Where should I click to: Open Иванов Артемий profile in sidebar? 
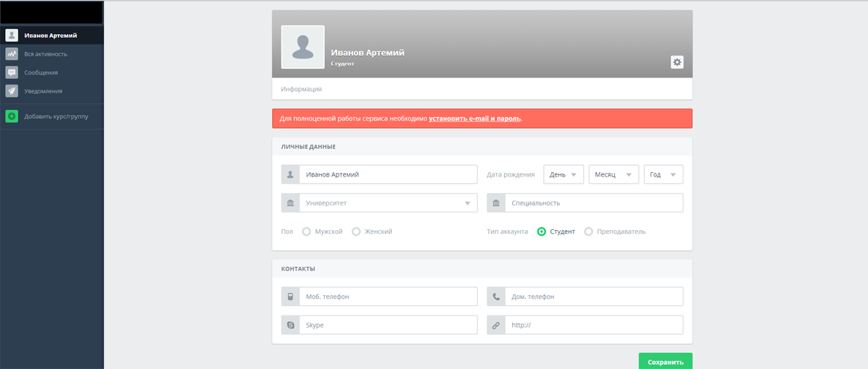point(51,35)
